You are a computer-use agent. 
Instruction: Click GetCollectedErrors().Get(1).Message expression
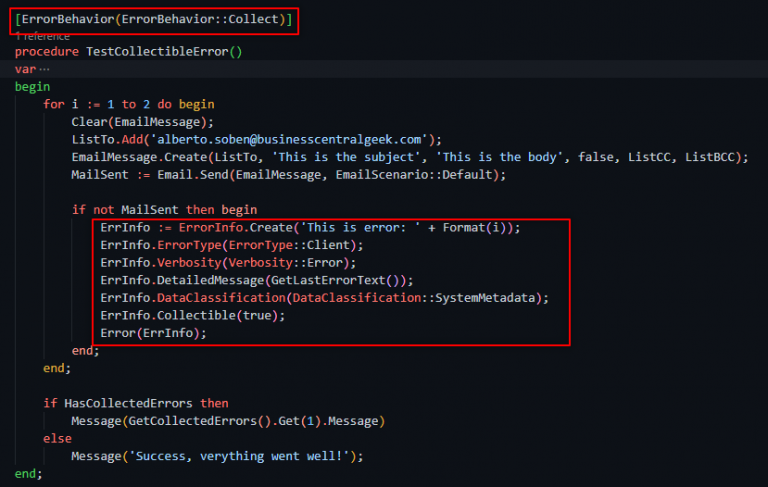(254, 421)
